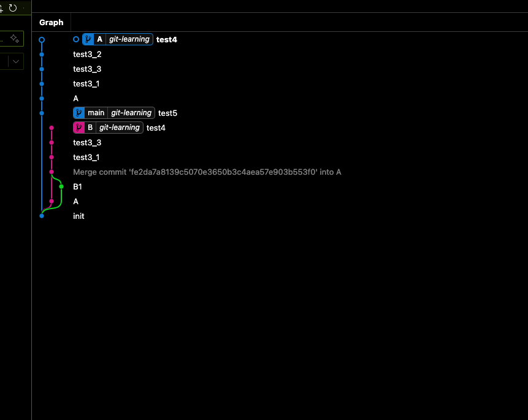The height and width of the screenshot is (420, 528).
Task: Select the merge commit 'fe2da7a...' into A row
Action: pyautogui.click(x=207, y=172)
